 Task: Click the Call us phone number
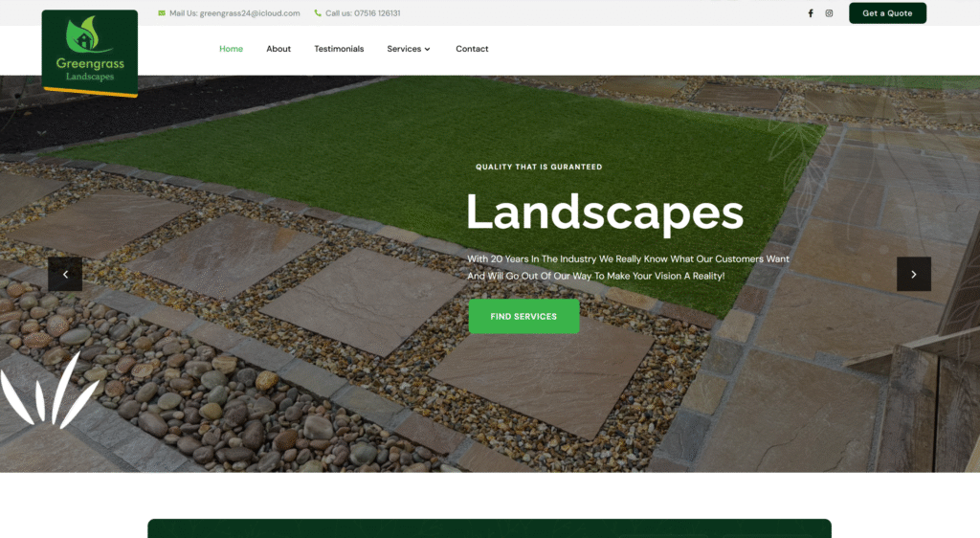[375, 13]
